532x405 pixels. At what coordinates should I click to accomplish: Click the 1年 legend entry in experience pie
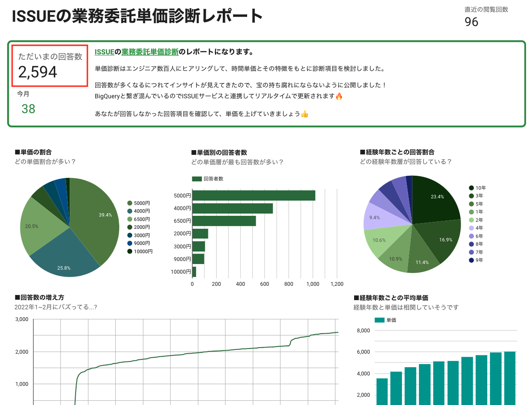476,212
